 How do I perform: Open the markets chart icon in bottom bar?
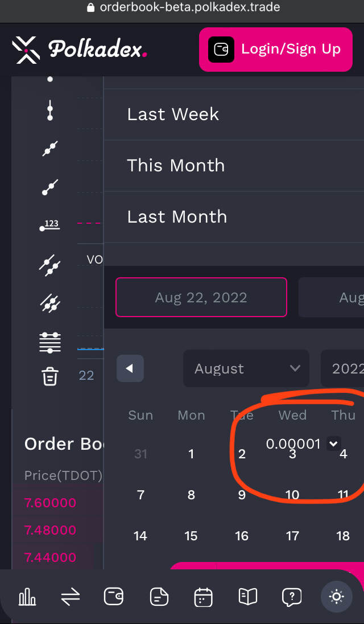27,597
